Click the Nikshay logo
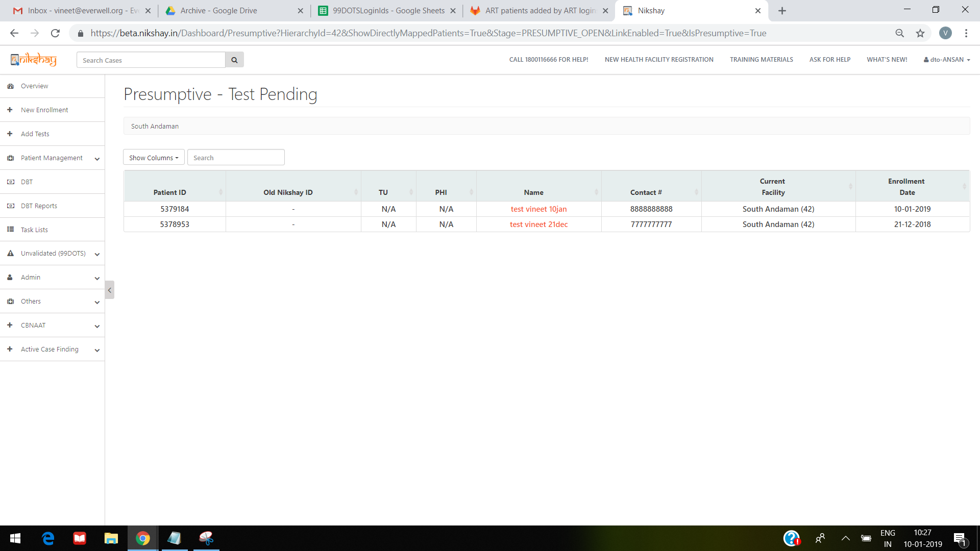 click(x=34, y=60)
